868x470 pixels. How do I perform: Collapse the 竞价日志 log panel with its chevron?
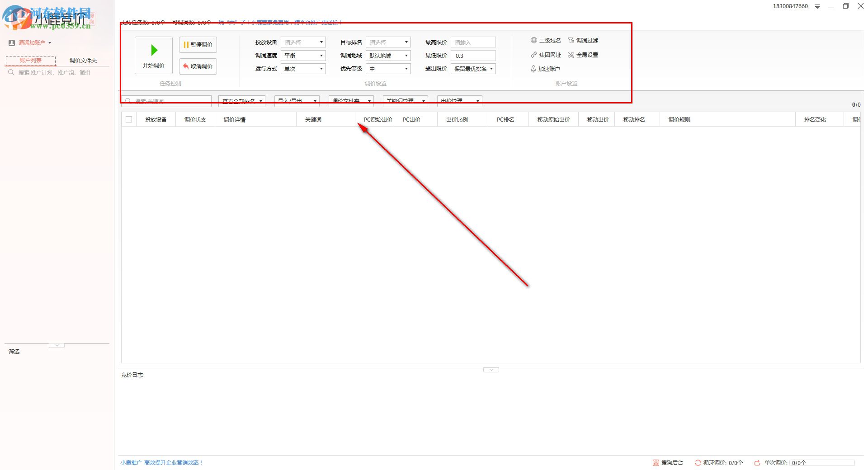tap(491, 370)
